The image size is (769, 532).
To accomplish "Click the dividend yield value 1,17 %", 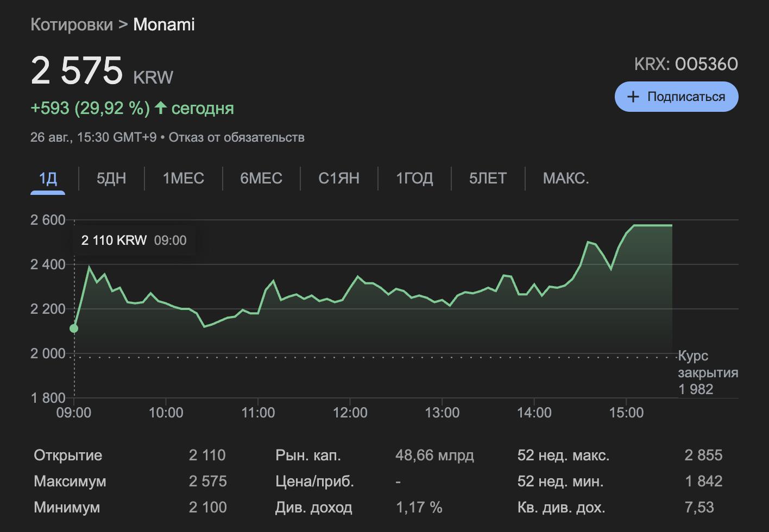I will coord(419,507).
